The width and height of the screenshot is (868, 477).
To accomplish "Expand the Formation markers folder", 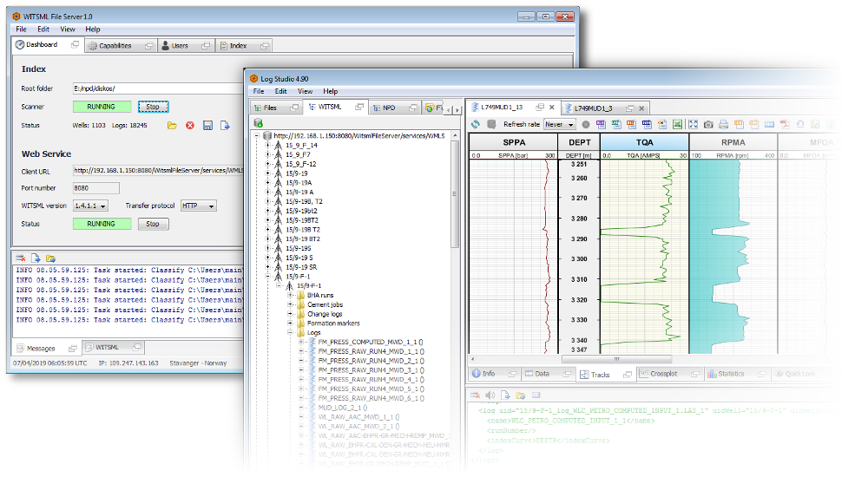I will 290,323.
